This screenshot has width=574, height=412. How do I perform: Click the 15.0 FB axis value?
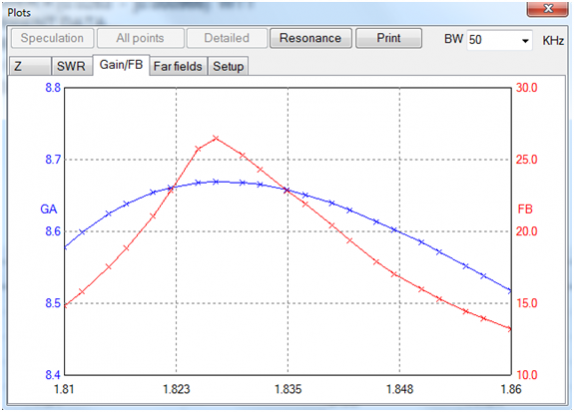pos(526,303)
